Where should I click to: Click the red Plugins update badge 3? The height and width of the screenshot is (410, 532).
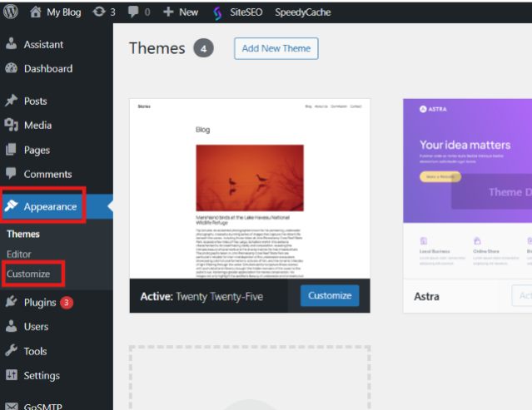click(67, 303)
